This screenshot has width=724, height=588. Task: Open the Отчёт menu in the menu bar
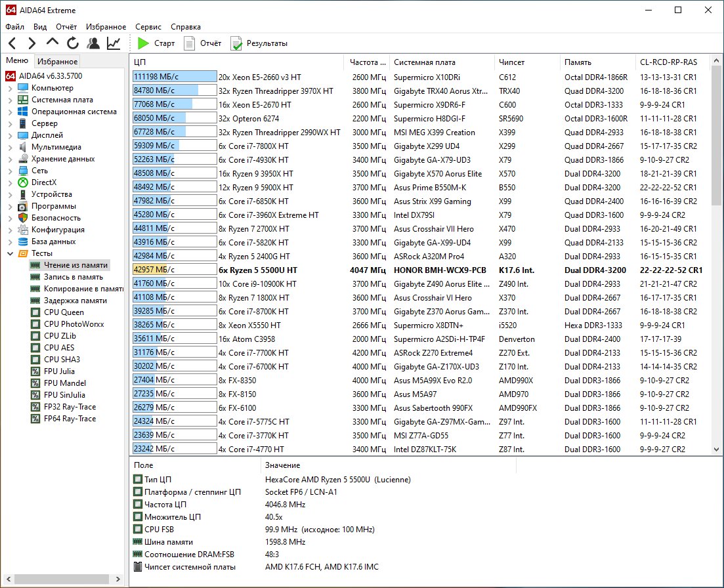[66, 27]
